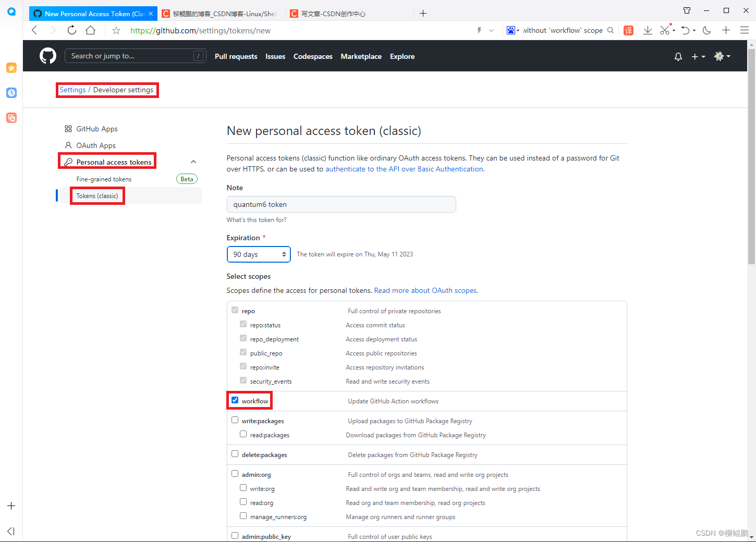This screenshot has height=542, width=756.
Task: Go to Developer settings via breadcrumb
Action: tap(124, 90)
